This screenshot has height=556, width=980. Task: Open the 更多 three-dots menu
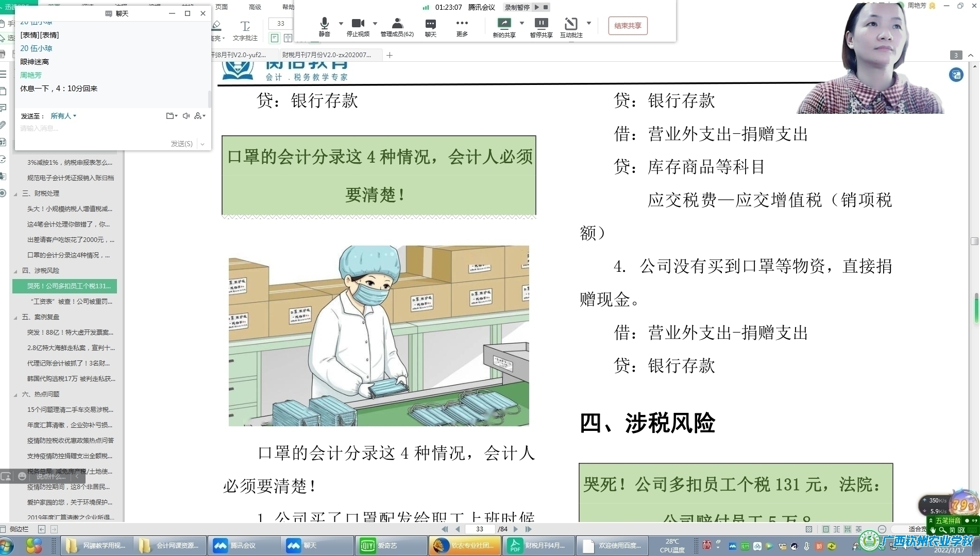pyautogui.click(x=462, y=26)
